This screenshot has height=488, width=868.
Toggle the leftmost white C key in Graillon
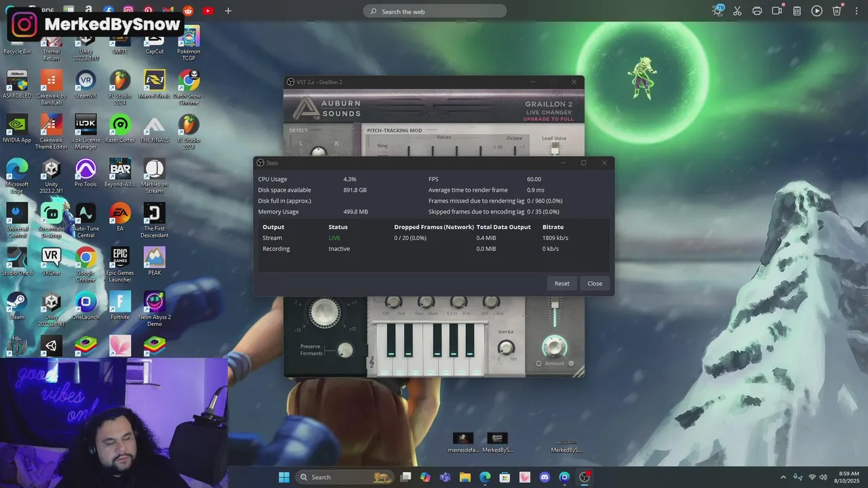coord(384,366)
